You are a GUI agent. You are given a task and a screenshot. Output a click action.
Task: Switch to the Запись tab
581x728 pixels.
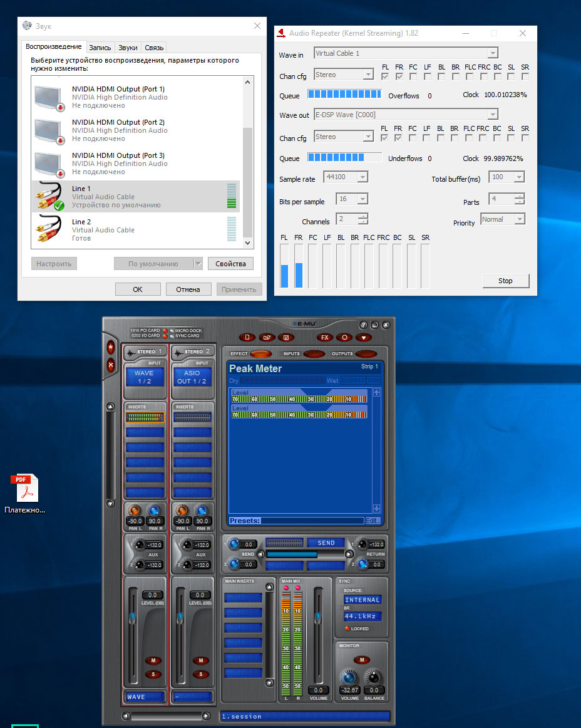pyautogui.click(x=100, y=48)
